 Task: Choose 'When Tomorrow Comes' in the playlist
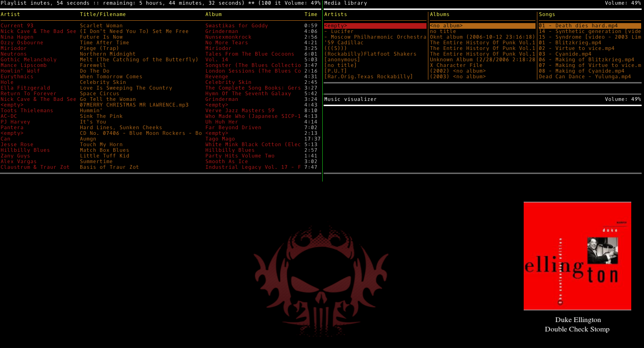111,77
